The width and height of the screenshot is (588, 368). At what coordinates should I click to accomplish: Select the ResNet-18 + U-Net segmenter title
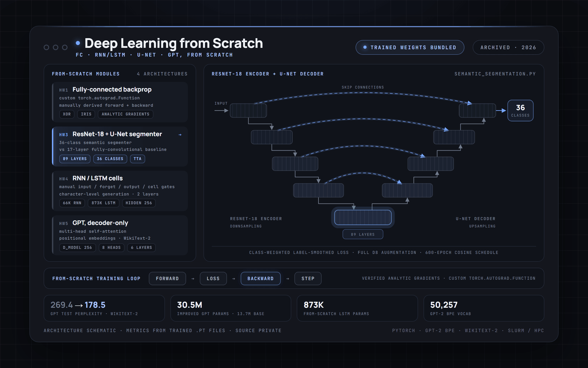(x=117, y=134)
